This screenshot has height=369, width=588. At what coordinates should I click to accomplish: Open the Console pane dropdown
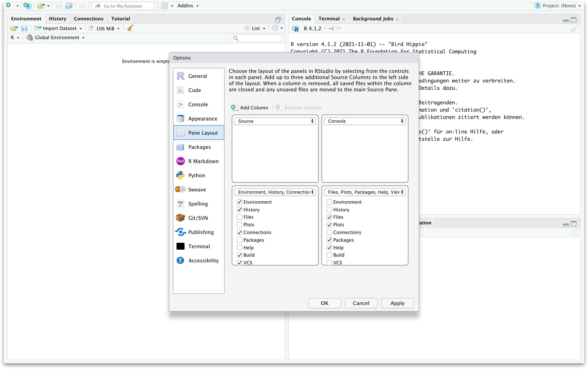click(x=365, y=121)
